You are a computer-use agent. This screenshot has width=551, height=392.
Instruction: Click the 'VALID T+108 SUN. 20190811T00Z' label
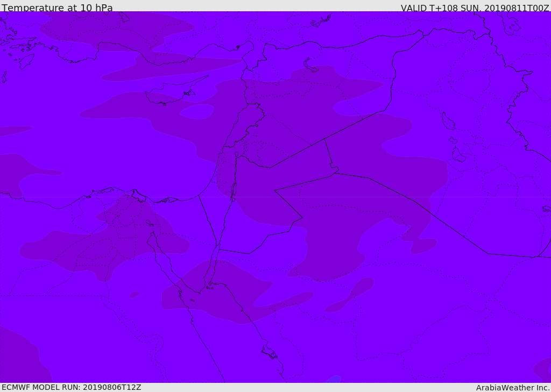pos(475,8)
